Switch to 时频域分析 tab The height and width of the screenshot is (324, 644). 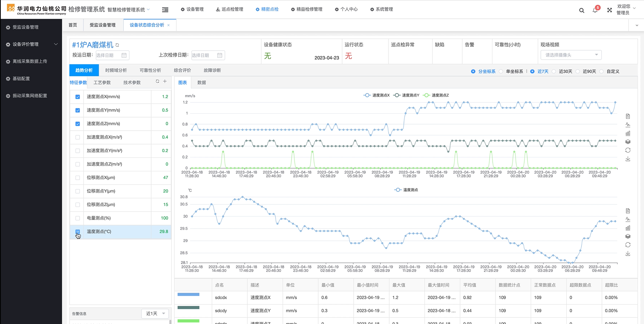tap(116, 70)
